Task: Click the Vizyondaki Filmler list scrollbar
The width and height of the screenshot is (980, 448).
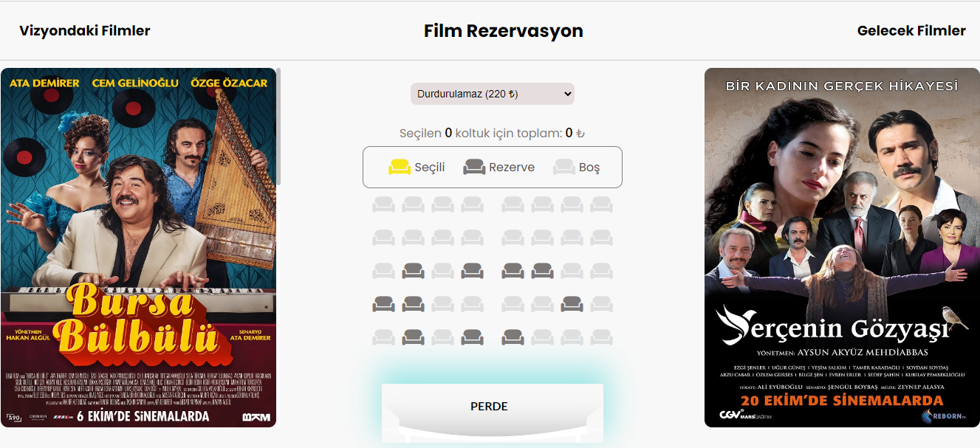Action: (278, 125)
